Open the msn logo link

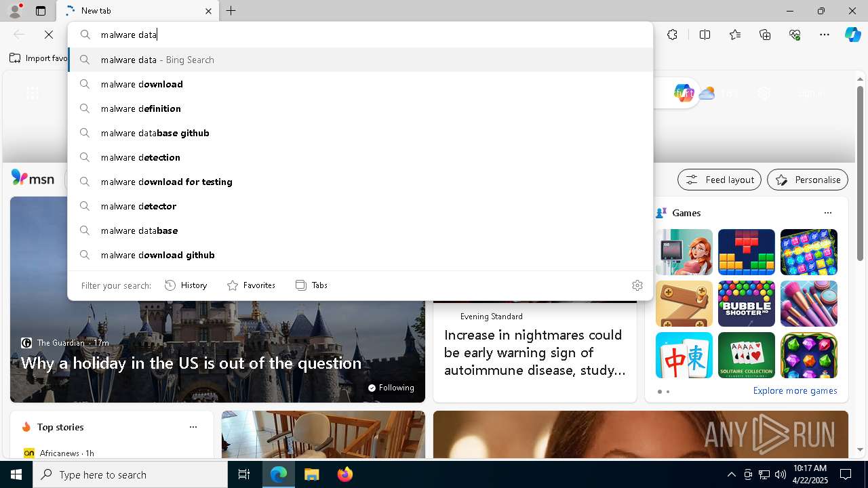33,178
